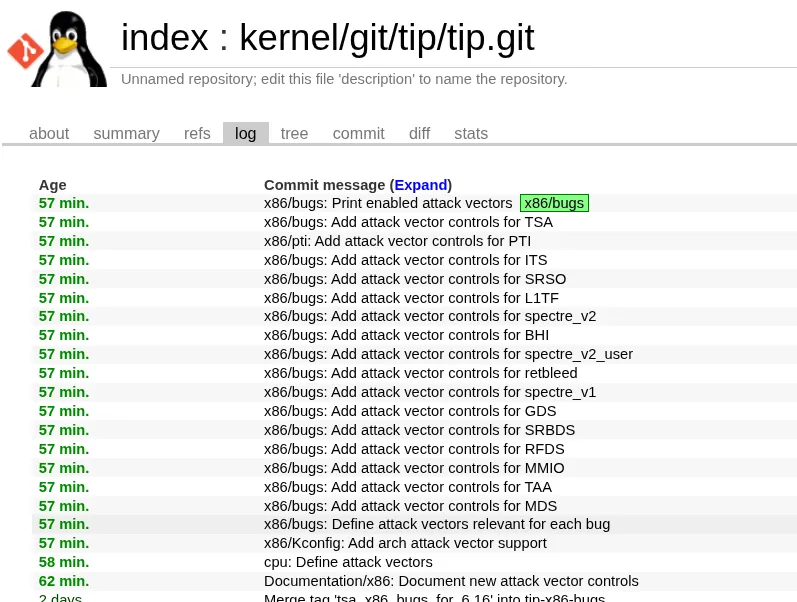The width and height of the screenshot is (797, 602).
Task: Open commit 'Print enabled attack vectors'
Action: (x=388, y=203)
